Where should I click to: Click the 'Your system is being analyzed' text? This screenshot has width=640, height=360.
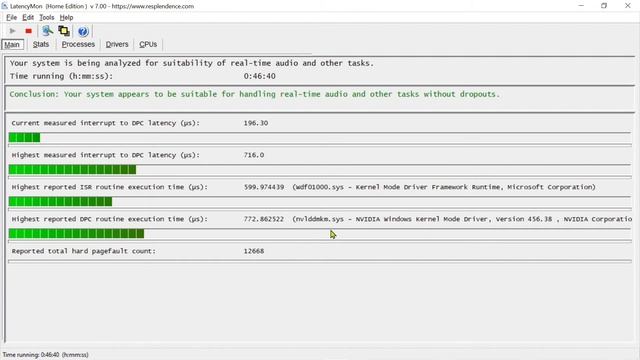[x=192, y=63]
